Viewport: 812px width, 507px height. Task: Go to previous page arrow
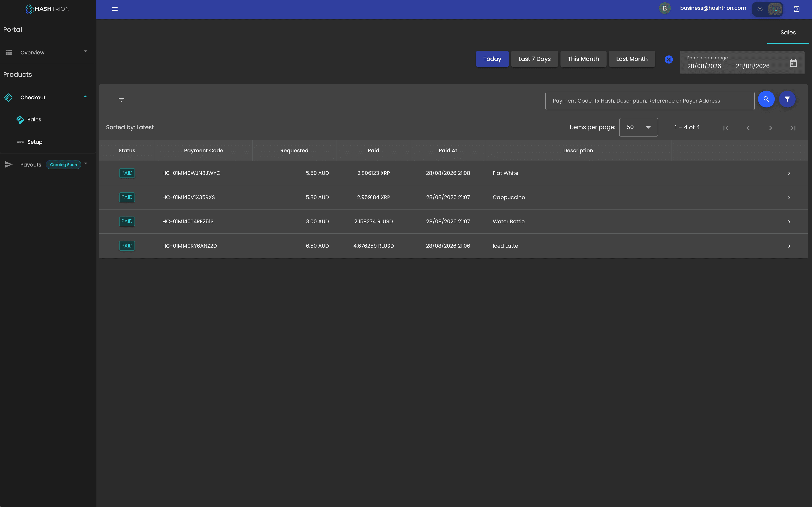pos(748,128)
